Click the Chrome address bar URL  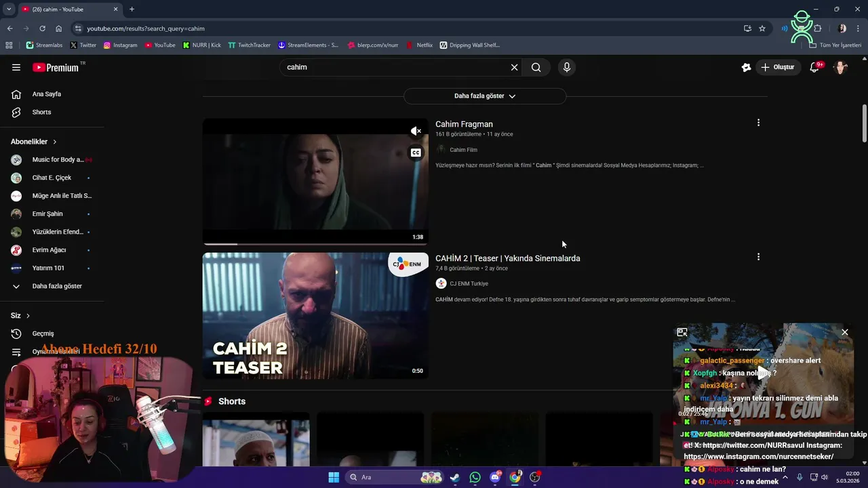(145, 28)
